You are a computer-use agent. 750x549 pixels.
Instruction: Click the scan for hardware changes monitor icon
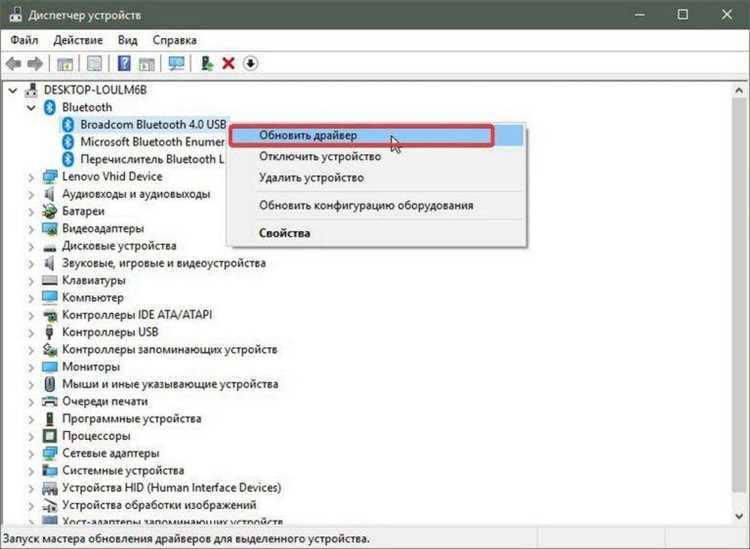point(176,63)
